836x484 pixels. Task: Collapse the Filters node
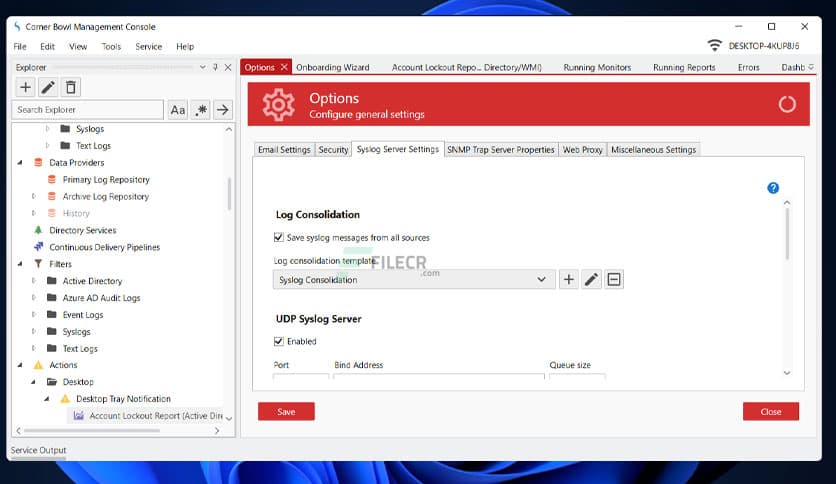click(20, 264)
